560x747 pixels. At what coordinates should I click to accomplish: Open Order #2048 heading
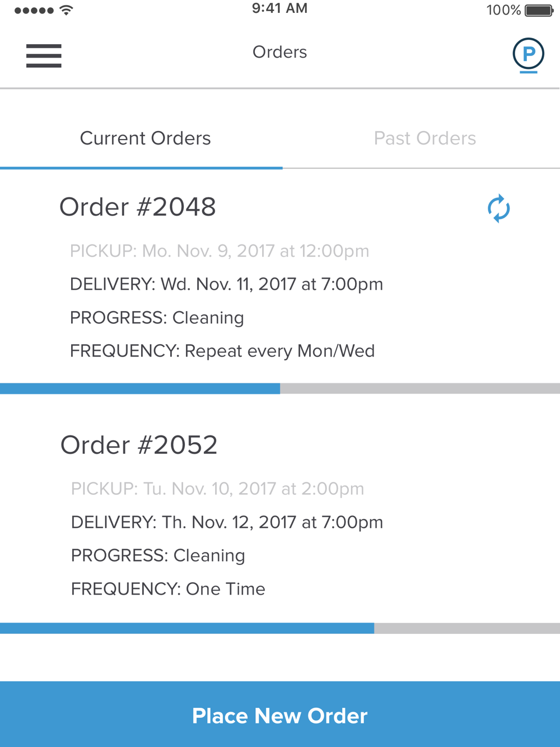pos(138,207)
